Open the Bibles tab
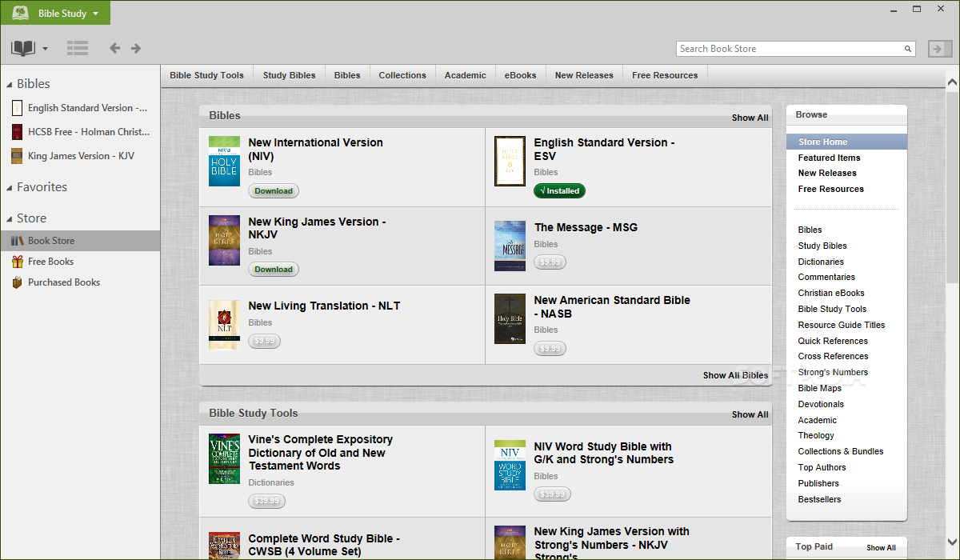This screenshot has width=960, height=560. pyautogui.click(x=347, y=75)
